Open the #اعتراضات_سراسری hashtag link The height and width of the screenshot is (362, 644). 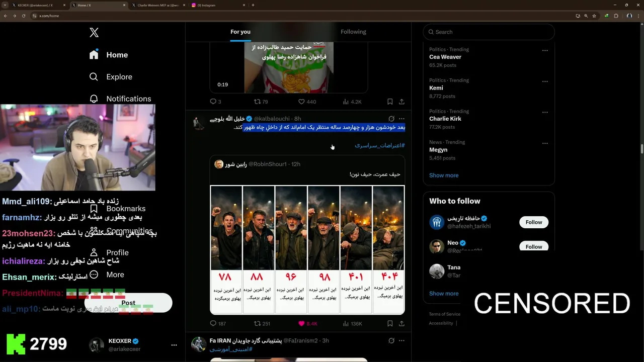[x=380, y=145]
